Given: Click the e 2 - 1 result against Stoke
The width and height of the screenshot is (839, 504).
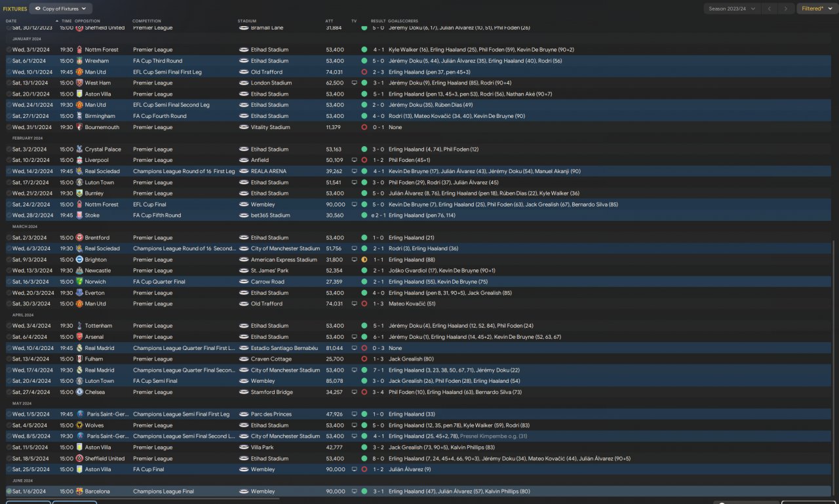Looking at the screenshot, I should click(x=378, y=215).
